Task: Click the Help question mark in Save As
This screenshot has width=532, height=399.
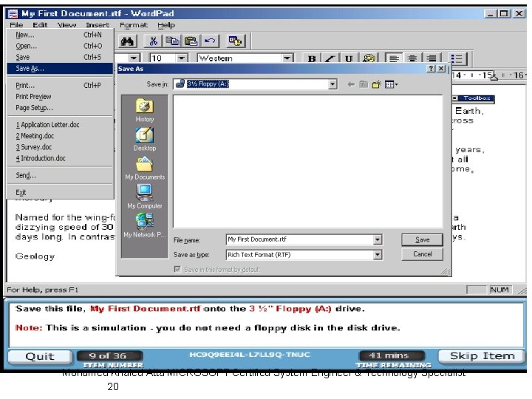Action: coord(431,69)
